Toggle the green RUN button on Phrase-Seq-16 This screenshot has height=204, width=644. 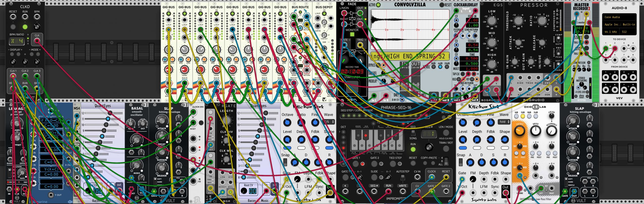413,149
